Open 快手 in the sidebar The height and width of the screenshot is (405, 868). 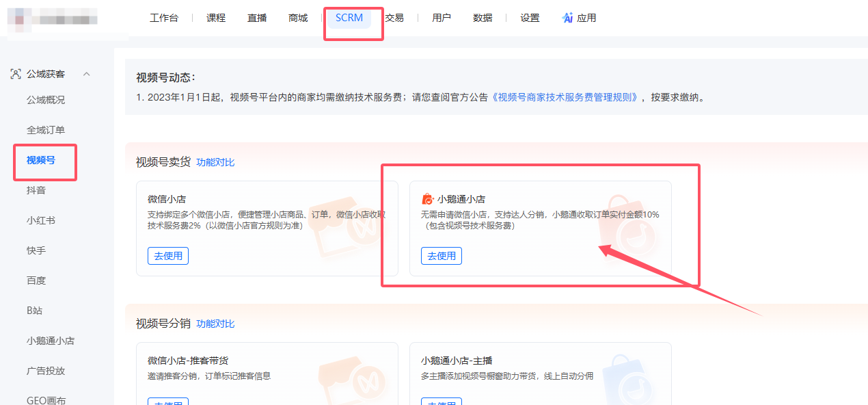(x=36, y=250)
